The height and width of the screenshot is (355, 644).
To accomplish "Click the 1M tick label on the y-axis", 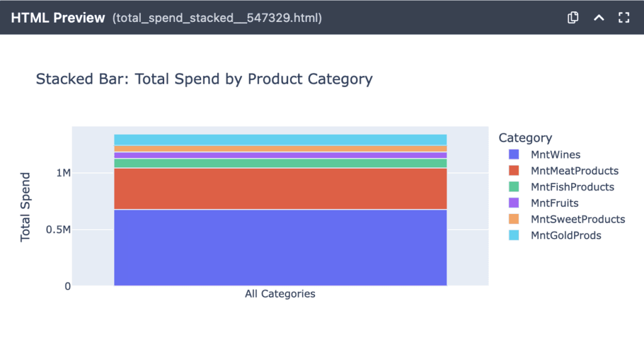I will click(62, 173).
